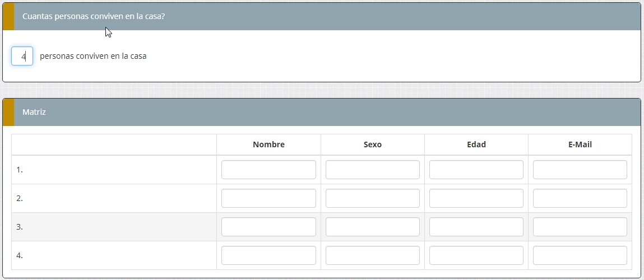Click the Sexo field in row 4
644x280 pixels.
tap(372, 255)
